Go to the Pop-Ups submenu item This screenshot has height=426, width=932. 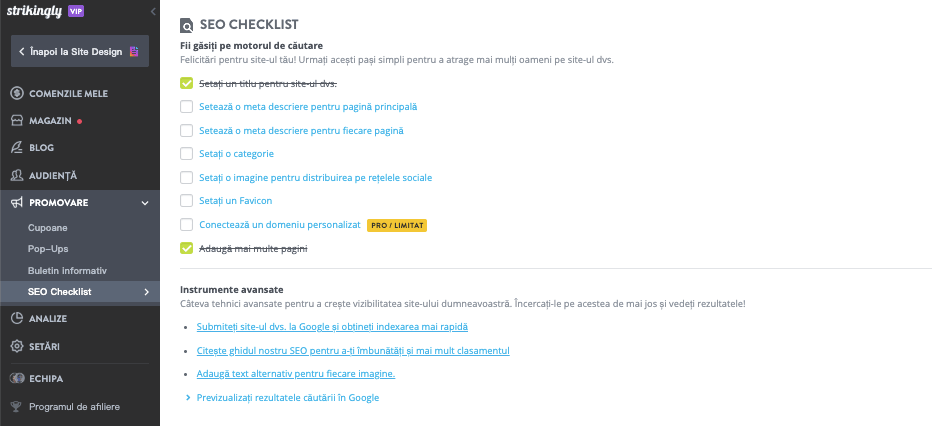point(48,249)
